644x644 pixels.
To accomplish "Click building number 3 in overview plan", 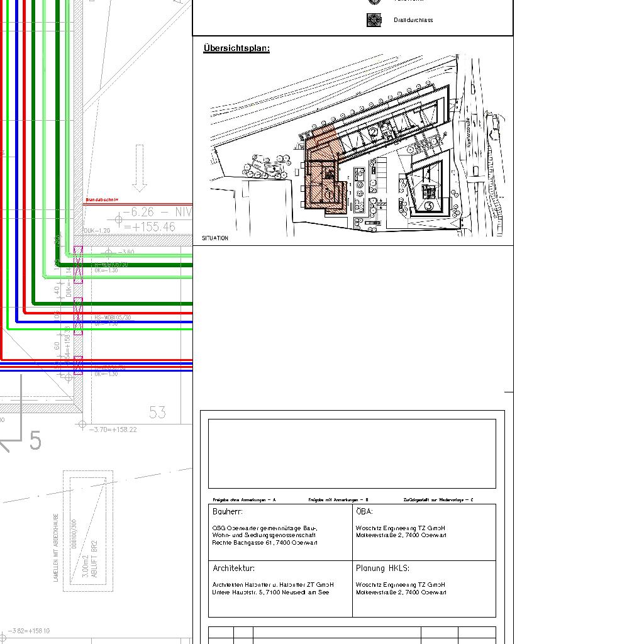I will 429,206.
